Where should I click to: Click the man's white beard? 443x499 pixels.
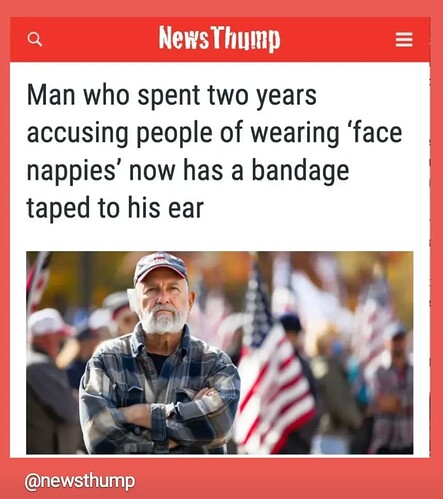point(164,319)
